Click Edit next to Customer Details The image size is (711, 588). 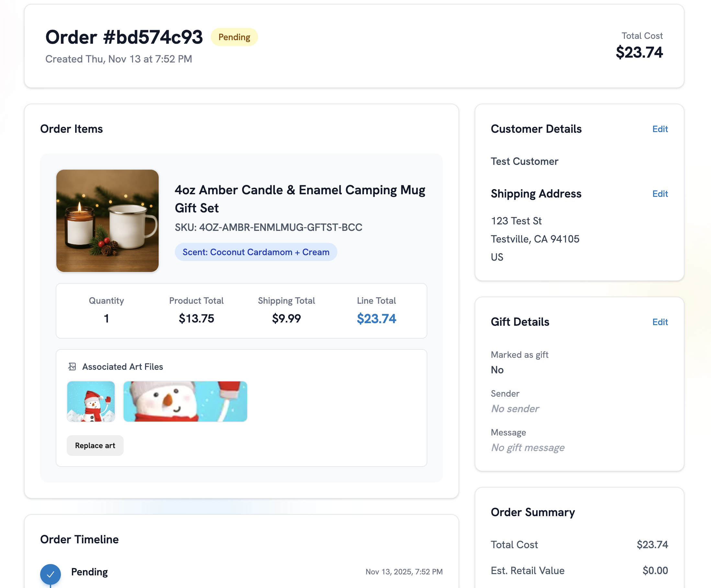[660, 129]
